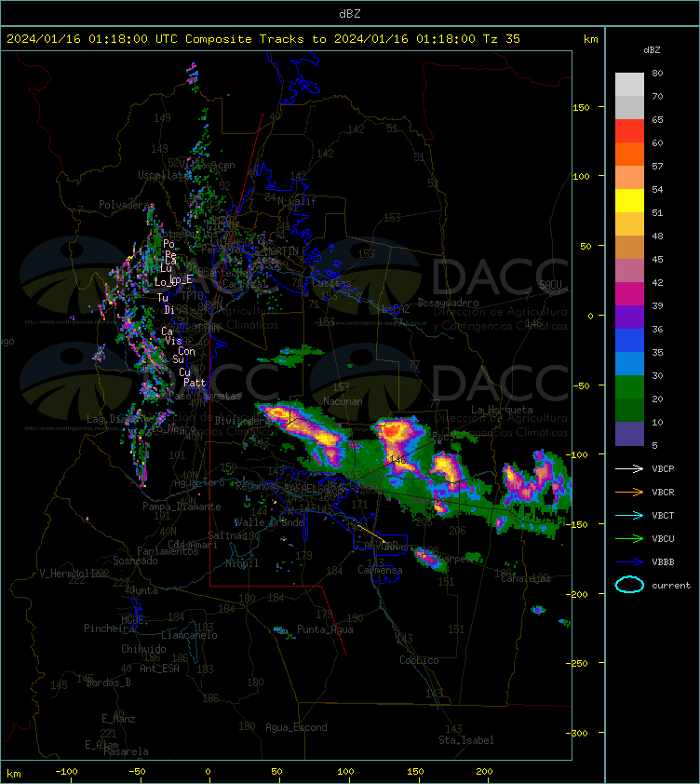Click the 80 value on dBZ scale

tap(657, 73)
